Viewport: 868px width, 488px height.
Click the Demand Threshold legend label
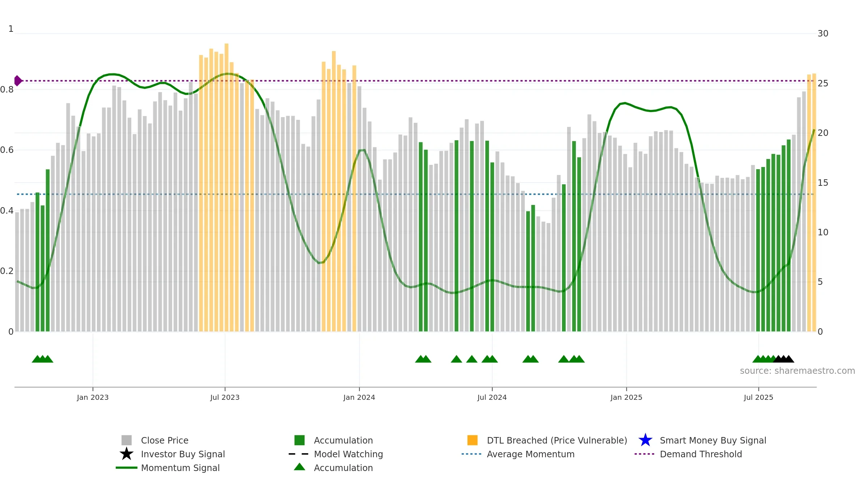coord(701,454)
